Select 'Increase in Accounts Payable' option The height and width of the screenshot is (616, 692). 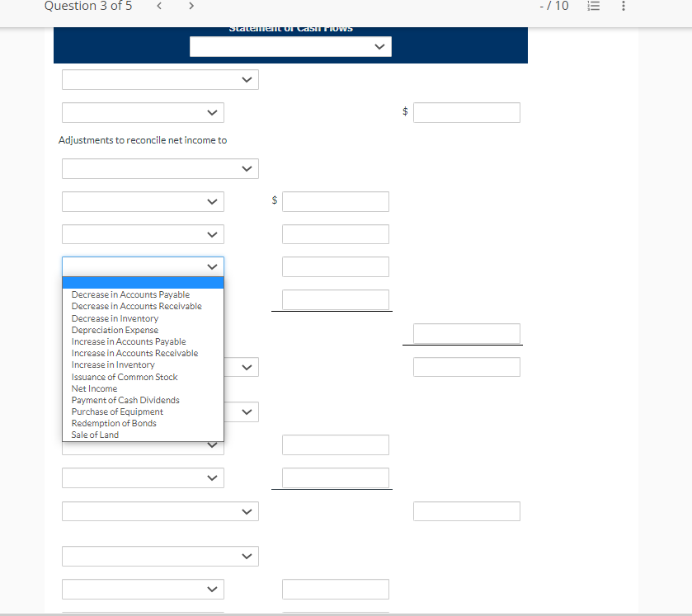click(143, 341)
